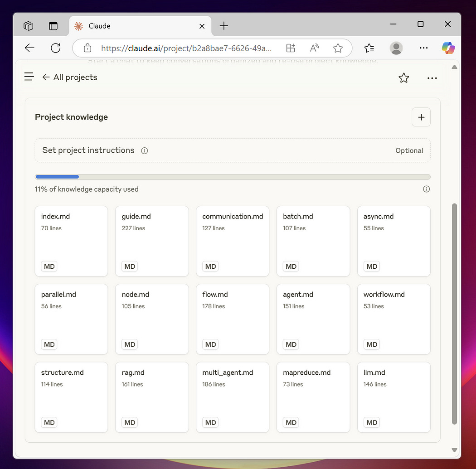The image size is (476, 469).
Task: Refresh the browser page
Action: [x=56, y=48]
